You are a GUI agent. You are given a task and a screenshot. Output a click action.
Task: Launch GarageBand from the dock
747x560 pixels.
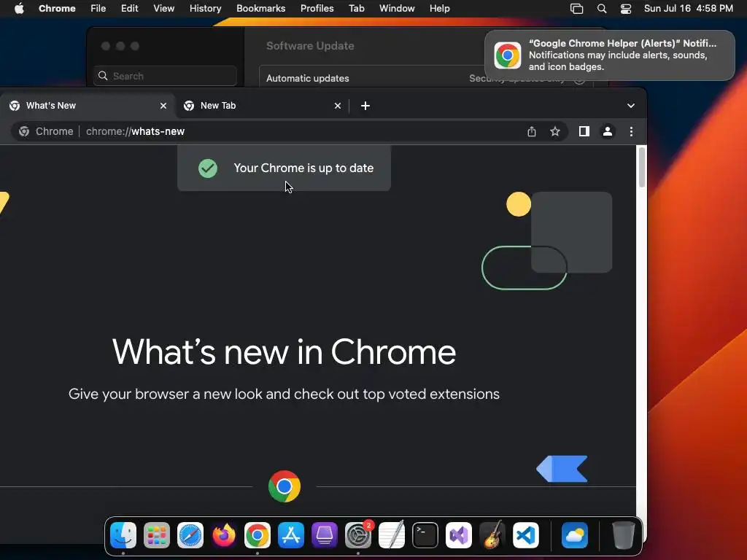pyautogui.click(x=492, y=535)
